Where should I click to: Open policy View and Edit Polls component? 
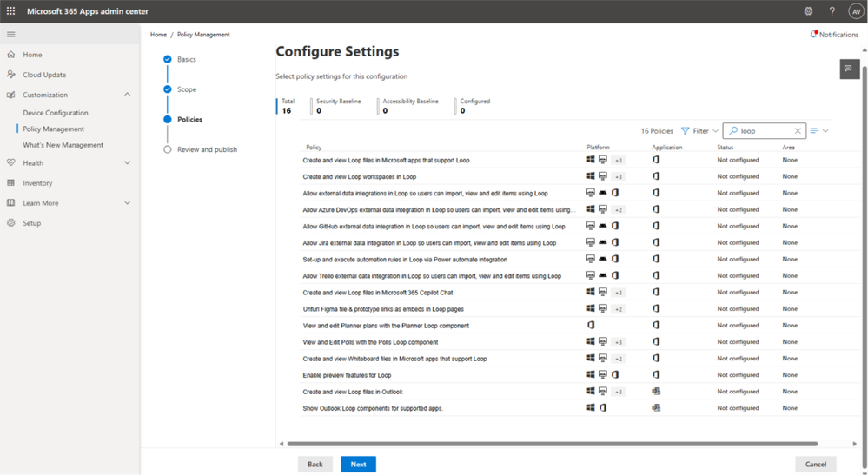coord(370,342)
